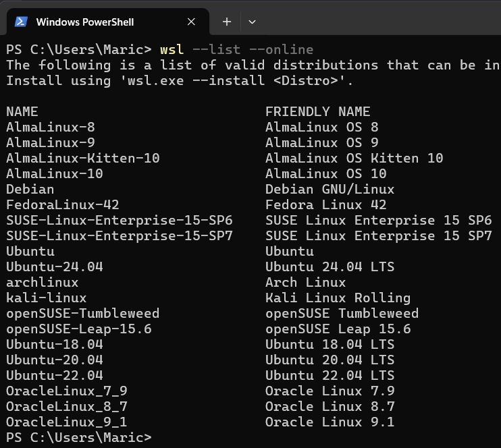Image resolution: width=501 pixels, height=448 pixels.
Task: Click 'Oracle Linux 9.1' friendly name
Action: click(x=329, y=422)
